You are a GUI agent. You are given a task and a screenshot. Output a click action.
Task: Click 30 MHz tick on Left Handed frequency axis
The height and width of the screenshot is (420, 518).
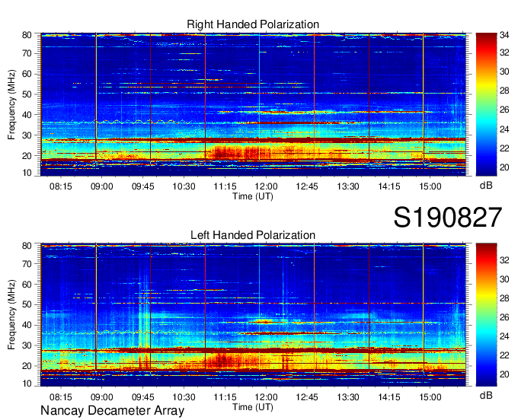pos(27,345)
